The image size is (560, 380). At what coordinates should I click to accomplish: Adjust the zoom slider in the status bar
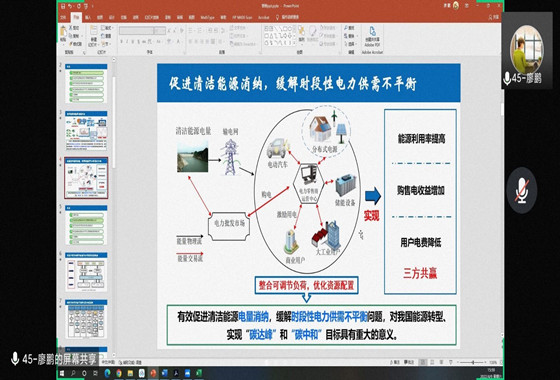point(472,362)
